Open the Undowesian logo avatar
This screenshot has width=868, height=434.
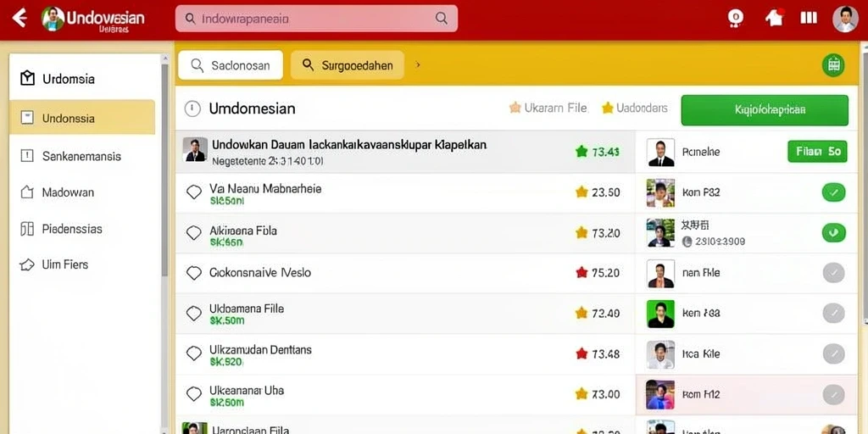point(53,19)
